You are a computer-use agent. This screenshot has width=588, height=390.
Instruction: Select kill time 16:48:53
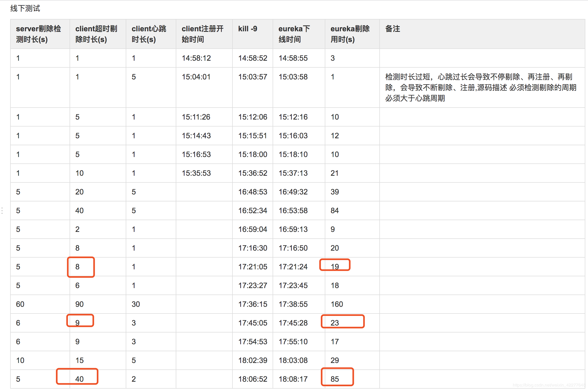(x=253, y=192)
